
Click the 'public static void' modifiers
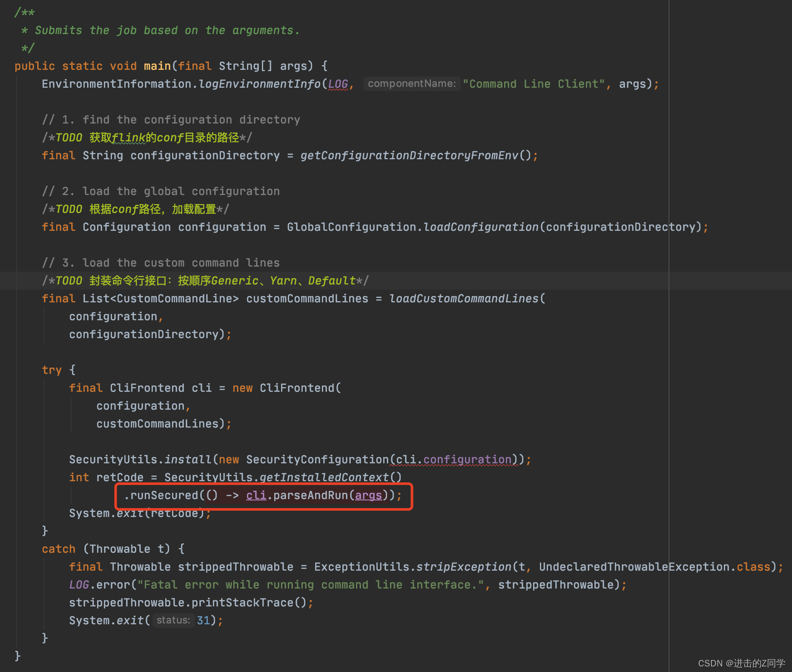tap(76, 66)
